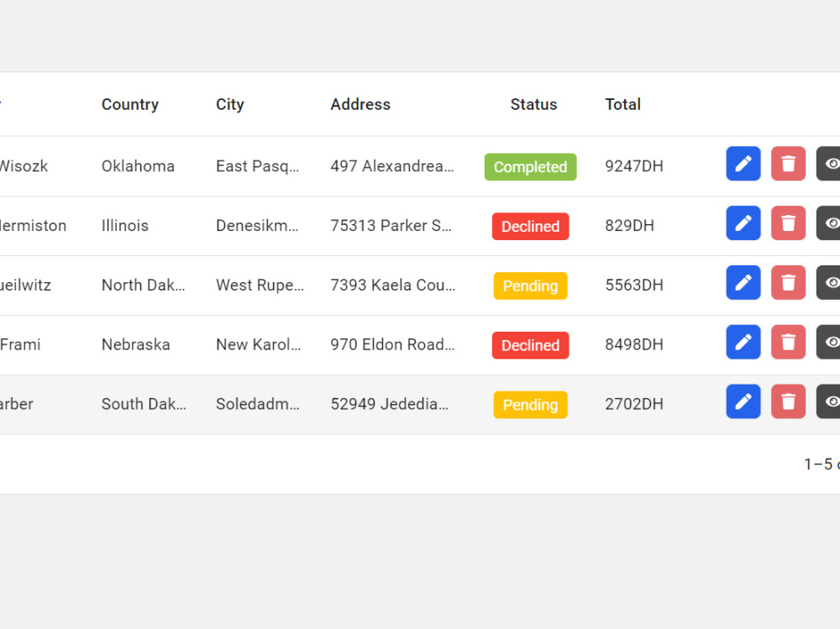The image size is (840, 629).
Task: Click the Pending badge in North Dakota row
Action: point(530,286)
